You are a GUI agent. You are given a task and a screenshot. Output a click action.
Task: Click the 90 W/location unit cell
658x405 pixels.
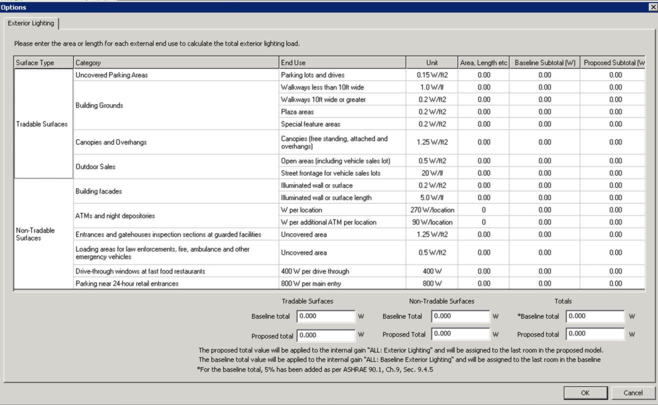(x=432, y=222)
